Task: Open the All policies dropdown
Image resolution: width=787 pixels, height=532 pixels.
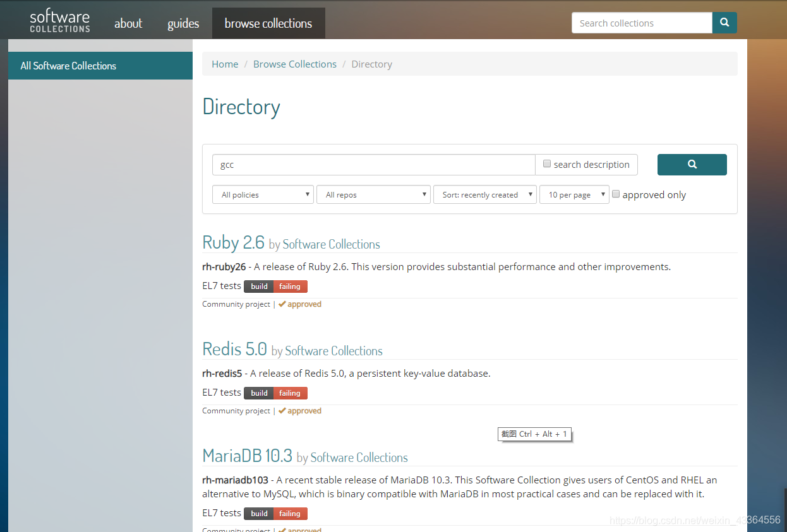Action: tap(263, 194)
